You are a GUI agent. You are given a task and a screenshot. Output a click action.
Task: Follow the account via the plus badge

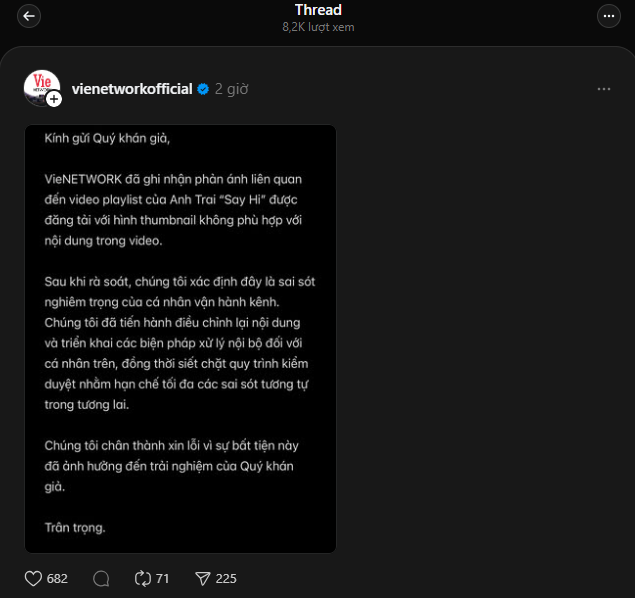(x=54, y=99)
